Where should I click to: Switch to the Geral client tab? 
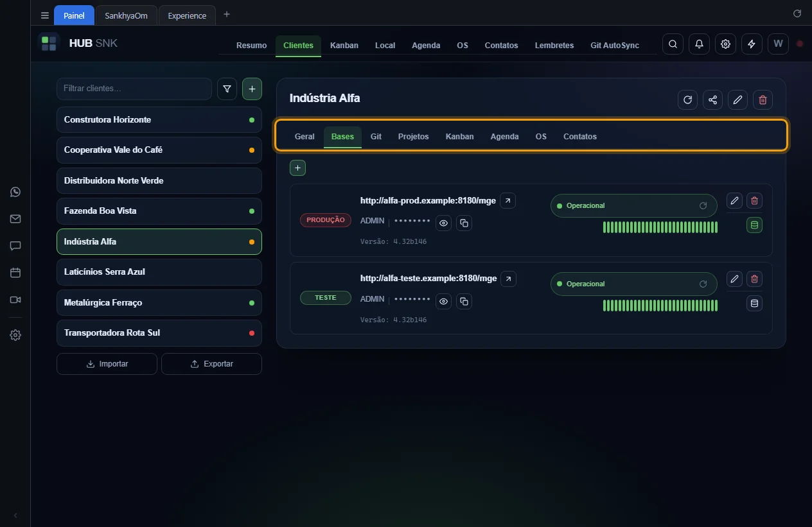[x=304, y=137]
